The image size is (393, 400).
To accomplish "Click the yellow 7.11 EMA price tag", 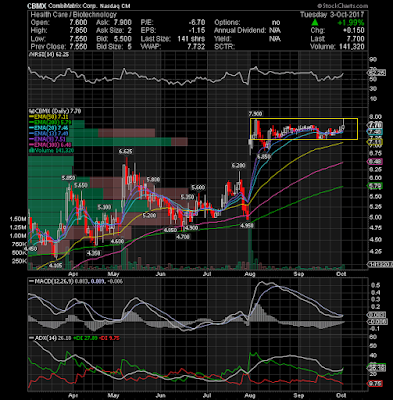I will coord(375,142).
